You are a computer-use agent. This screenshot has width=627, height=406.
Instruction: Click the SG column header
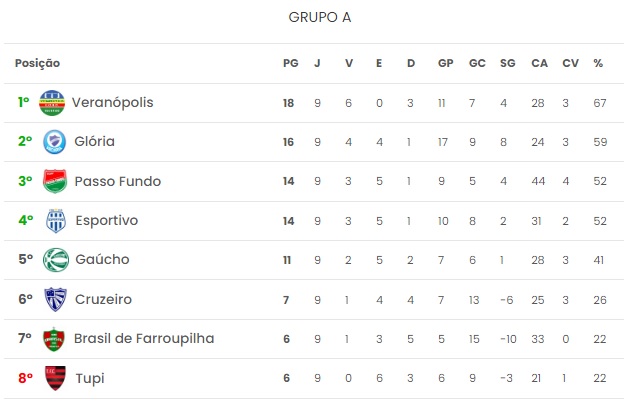(x=507, y=63)
